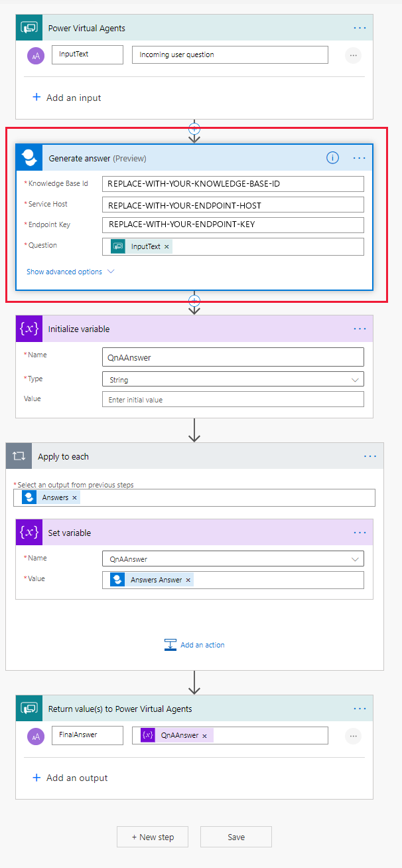Open the options menu for the FinalAnswer row
This screenshot has width=402, height=868.
(353, 736)
